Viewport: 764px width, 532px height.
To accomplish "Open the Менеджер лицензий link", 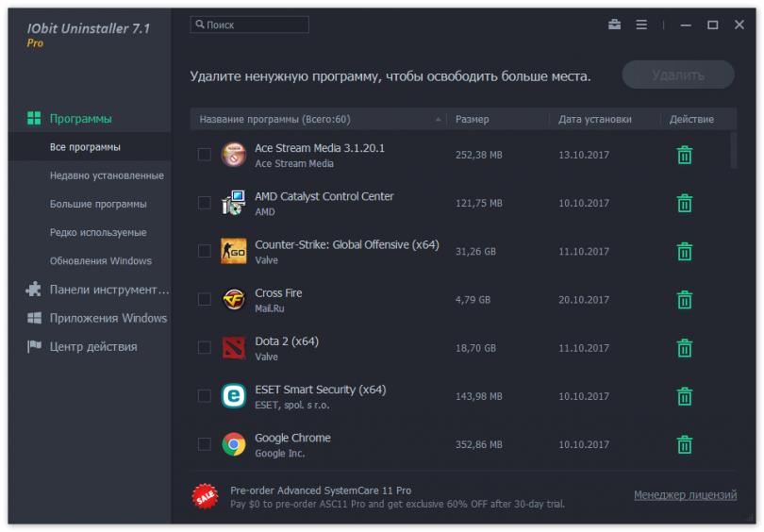I will coord(685,495).
